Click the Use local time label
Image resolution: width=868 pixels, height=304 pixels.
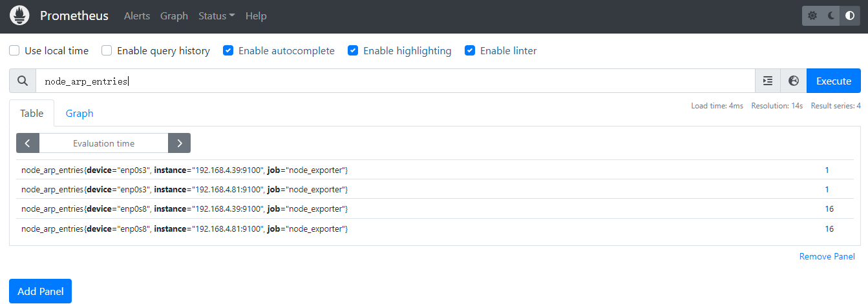tap(56, 50)
